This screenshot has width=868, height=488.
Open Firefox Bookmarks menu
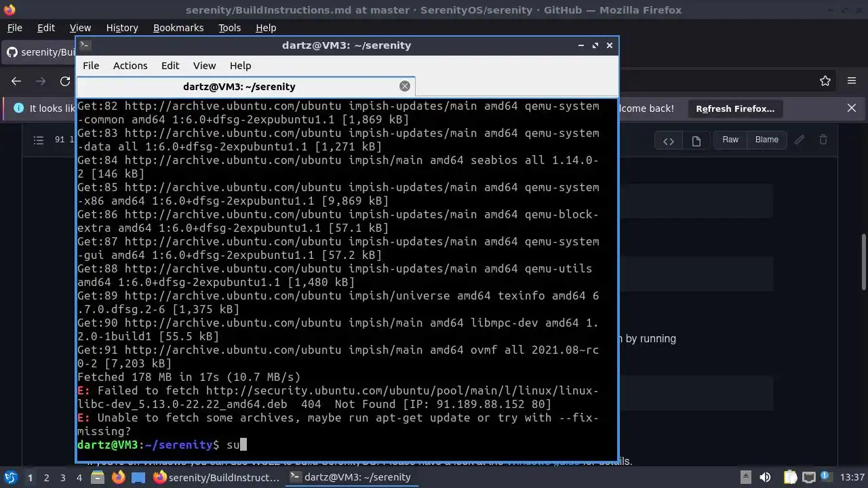(x=178, y=28)
